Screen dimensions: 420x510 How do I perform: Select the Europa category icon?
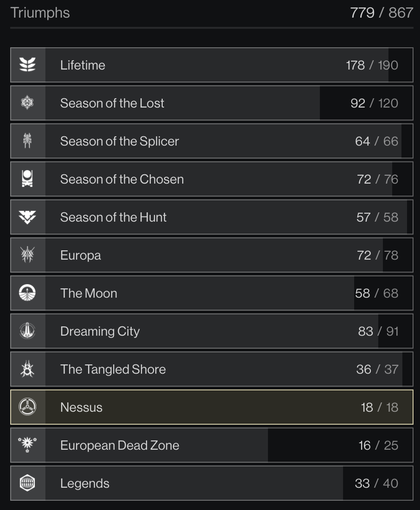tap(27, 255)
